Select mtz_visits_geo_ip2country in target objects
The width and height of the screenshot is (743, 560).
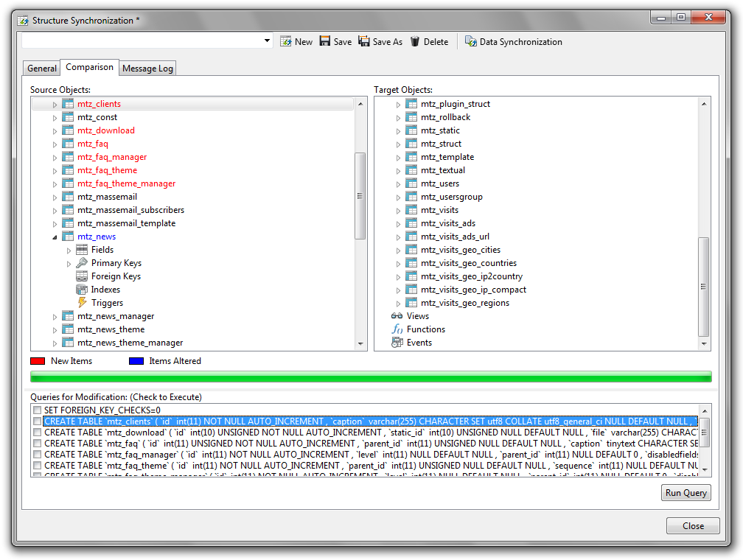tap(472, 276)
